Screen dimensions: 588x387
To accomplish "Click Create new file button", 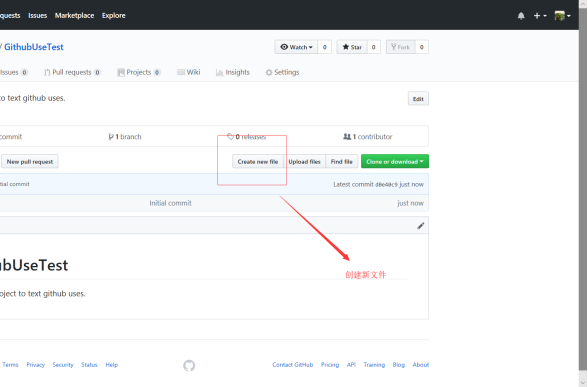I will tap(258, 161).
